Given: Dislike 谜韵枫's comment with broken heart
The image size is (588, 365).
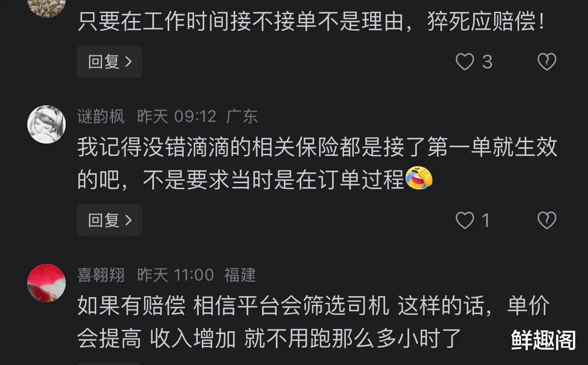Looking at the screenshot, I should [x=547, y=221].
